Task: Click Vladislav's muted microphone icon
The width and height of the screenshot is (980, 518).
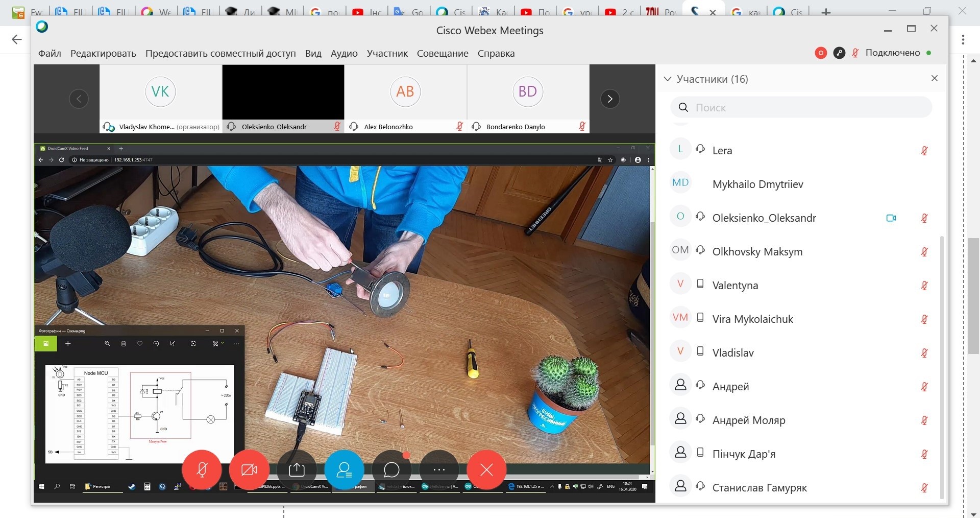Action: pos(924,353)
